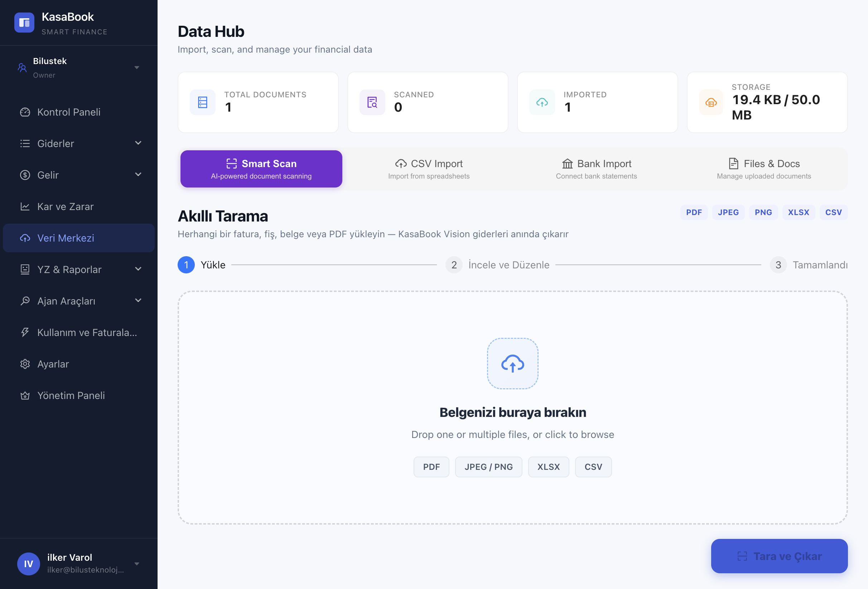Viewport: 868px width, 589px height.
Task: Click the Scanned documents search icon
Action: tap(372, 102)
